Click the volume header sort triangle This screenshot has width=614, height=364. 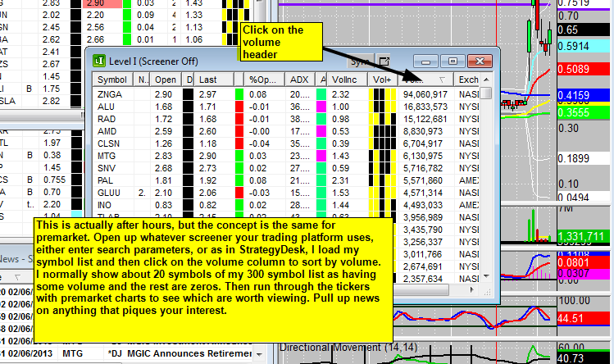pos(442,80)
